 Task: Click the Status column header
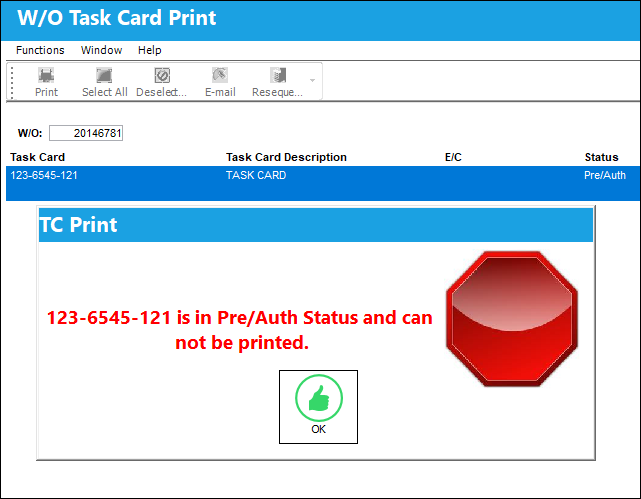click(x=601, y=157)
